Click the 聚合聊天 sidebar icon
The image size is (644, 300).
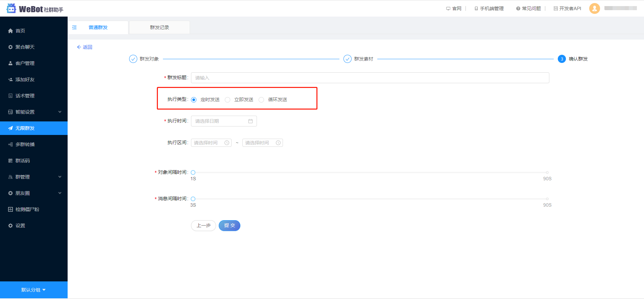tap(10, 47)
